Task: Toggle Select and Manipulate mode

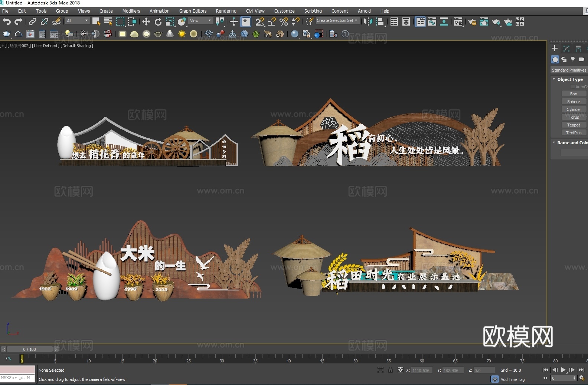Action: coord(234,22)
